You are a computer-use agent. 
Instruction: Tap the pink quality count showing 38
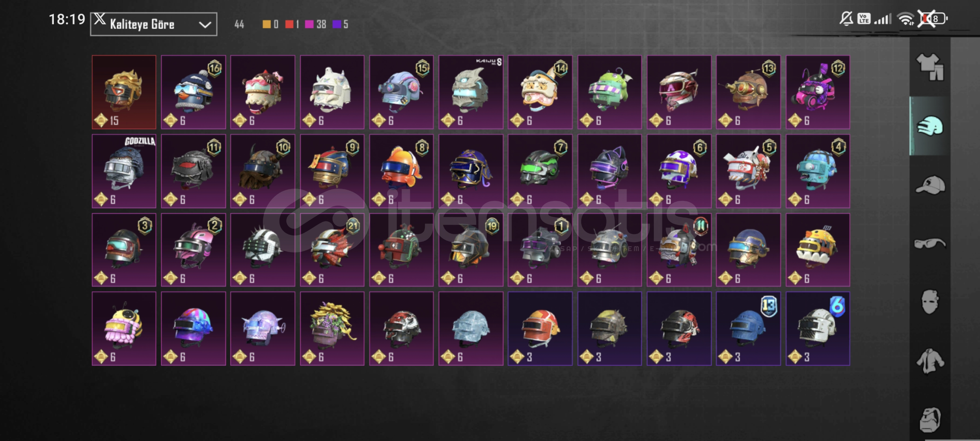coord(316,24)
